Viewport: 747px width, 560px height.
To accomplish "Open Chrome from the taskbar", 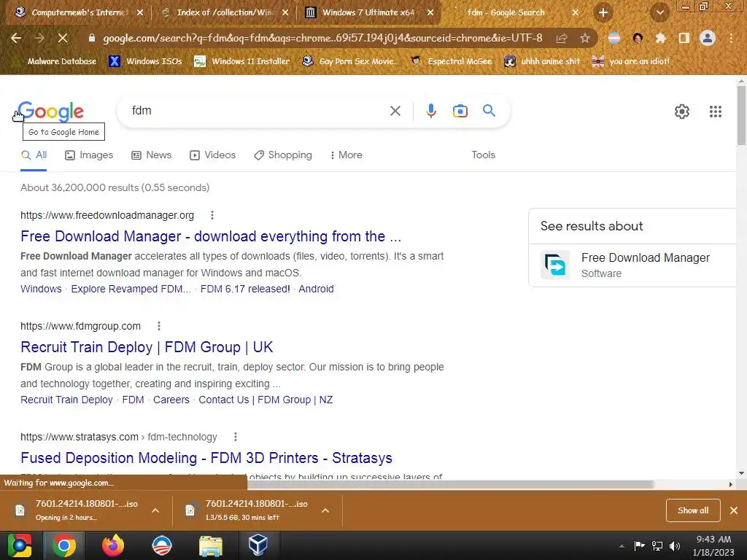I will (x=64, y=545).
